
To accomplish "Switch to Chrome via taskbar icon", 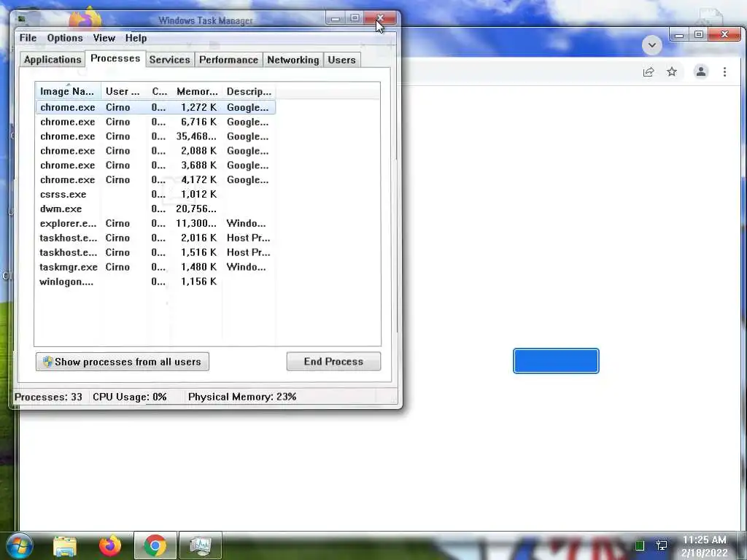I will (155, 545).
